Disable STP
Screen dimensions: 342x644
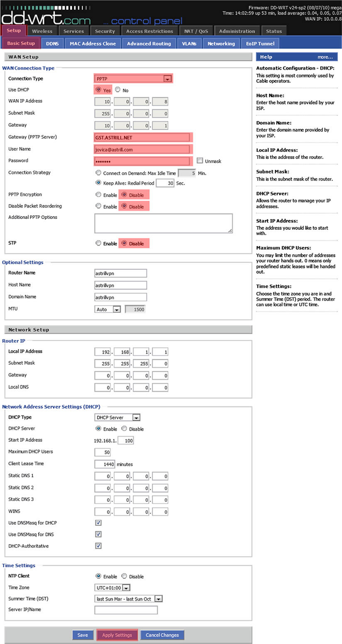coord(124,243)
